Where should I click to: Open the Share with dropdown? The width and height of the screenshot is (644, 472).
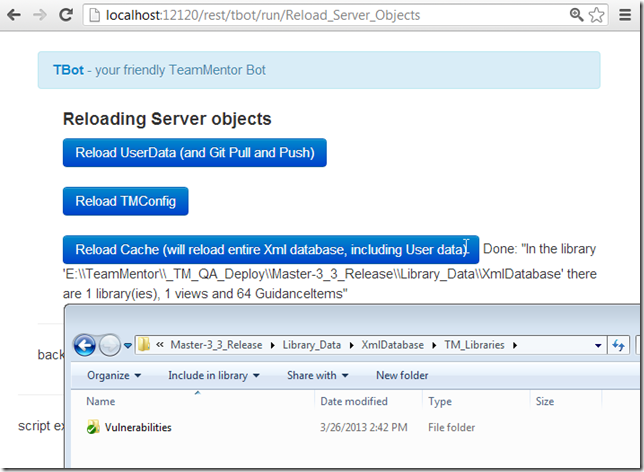(x=317, y=375)
